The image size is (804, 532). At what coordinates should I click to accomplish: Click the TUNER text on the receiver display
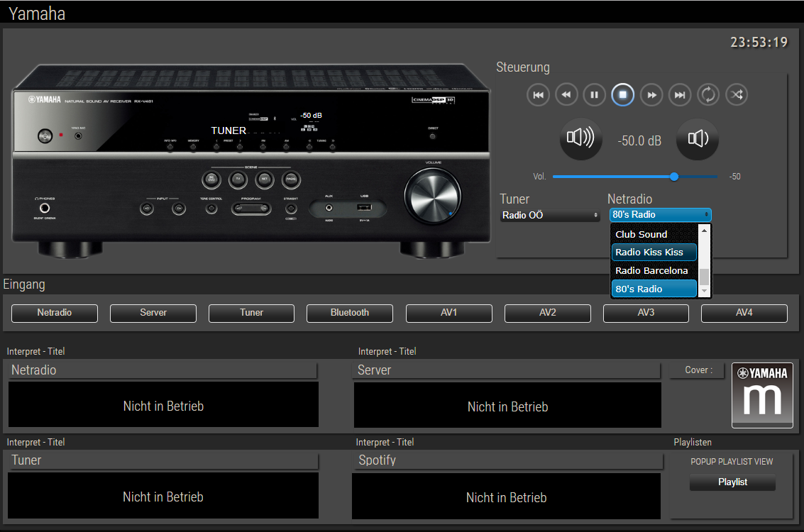pos(228,131)
